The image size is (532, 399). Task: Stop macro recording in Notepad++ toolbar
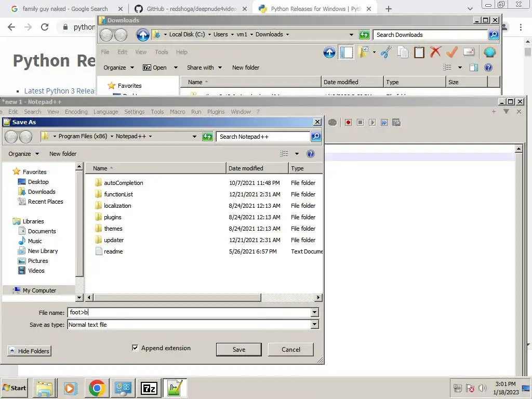pos(361,123)
